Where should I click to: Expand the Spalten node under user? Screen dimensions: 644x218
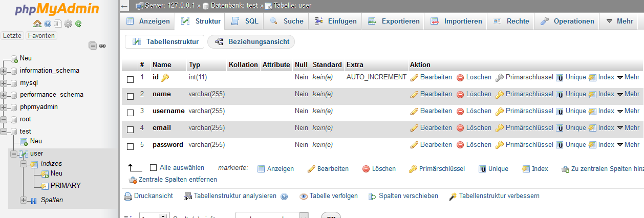point(24,200)
